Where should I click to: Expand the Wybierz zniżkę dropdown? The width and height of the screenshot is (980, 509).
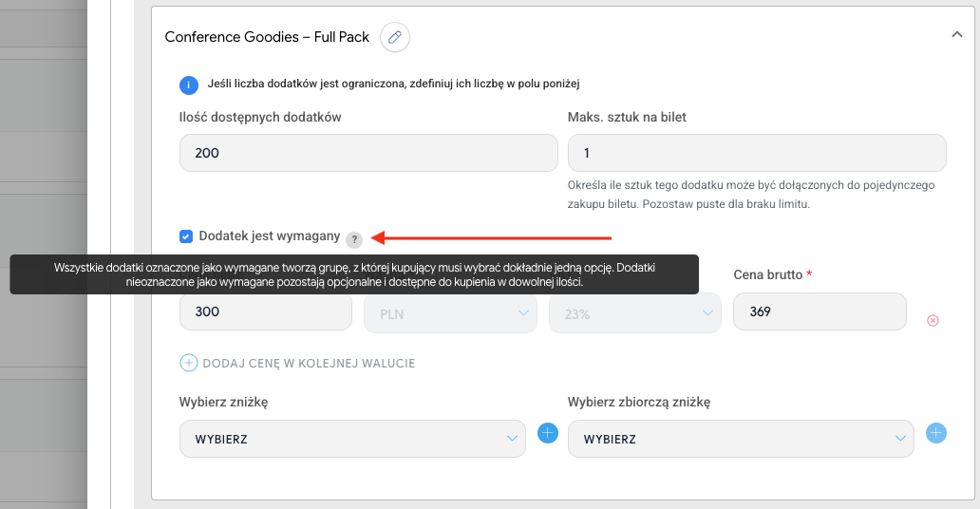(351, 439)
